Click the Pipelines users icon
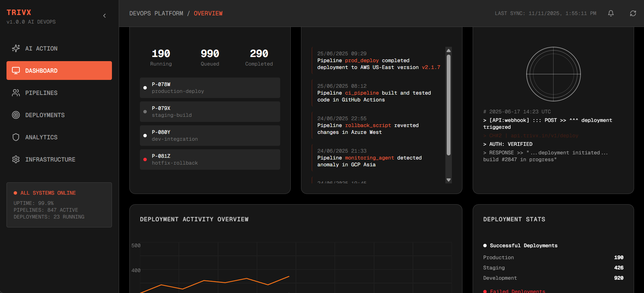 (16, 93)
